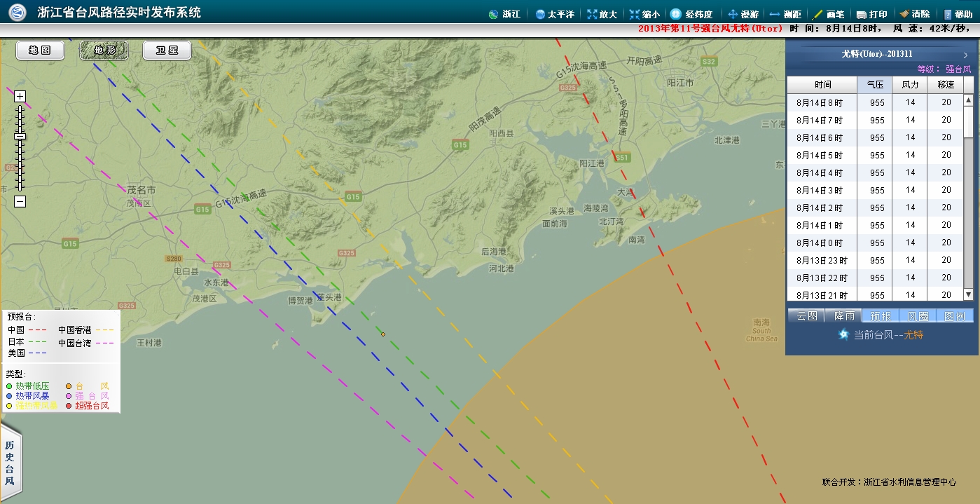Viewport: 980px width, 504px height.
Task: Activate the 测距 distance measuring tool
Action: 785,14
